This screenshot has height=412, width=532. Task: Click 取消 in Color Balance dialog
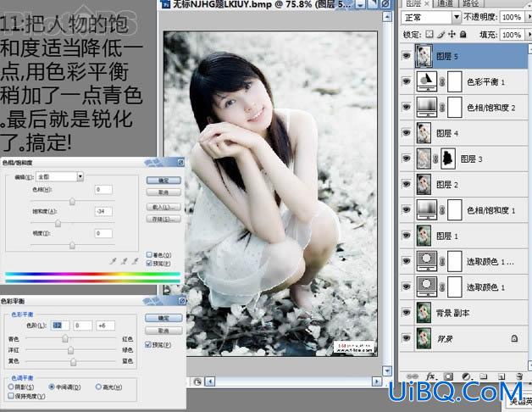(x=163, y=331)
